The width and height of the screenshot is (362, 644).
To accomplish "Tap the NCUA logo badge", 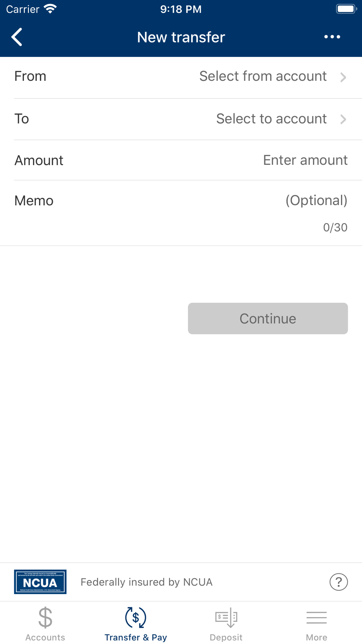I will pos(40,582).
